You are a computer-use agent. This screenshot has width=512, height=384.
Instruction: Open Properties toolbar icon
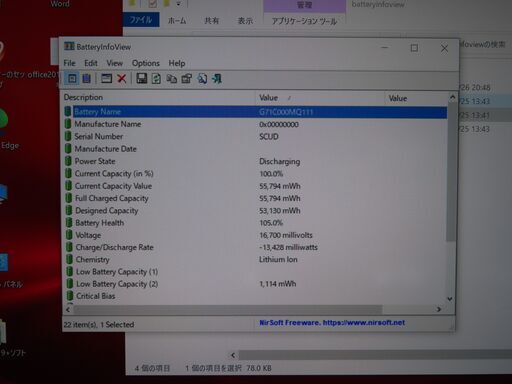[x=187, y=79]
